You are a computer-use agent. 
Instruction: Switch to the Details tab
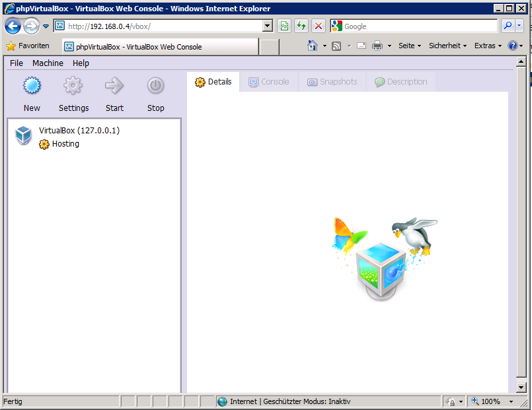point(213,82)
